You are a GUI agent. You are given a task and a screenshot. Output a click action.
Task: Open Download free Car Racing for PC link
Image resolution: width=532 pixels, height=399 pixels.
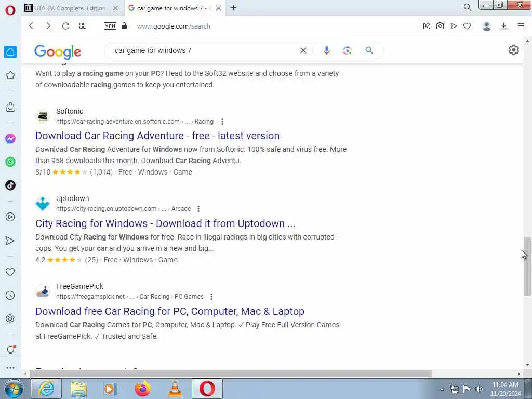170,312
